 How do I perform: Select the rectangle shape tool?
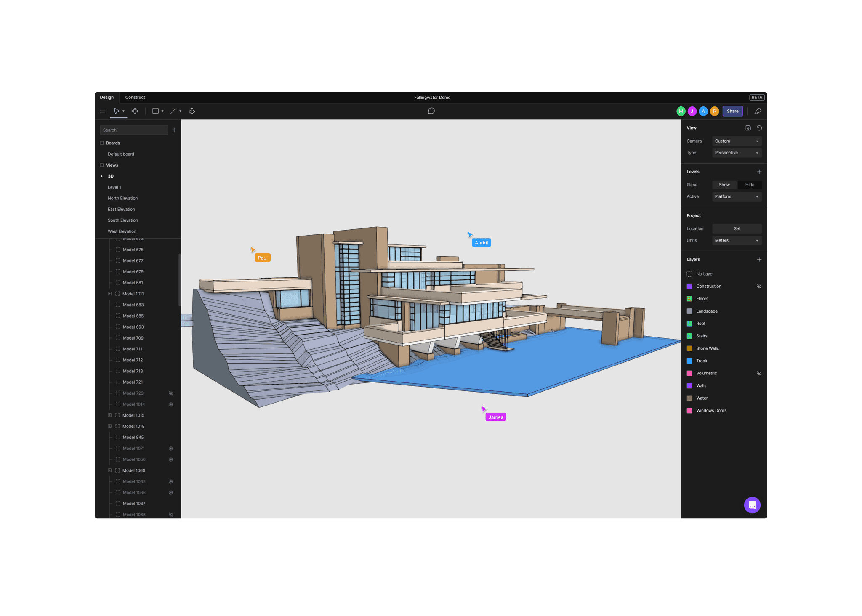tap(155, 111)
